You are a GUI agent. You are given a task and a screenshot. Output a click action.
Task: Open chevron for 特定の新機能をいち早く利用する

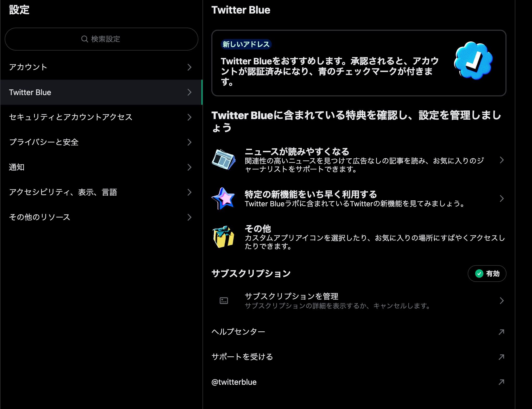click(x=502, y=199)
